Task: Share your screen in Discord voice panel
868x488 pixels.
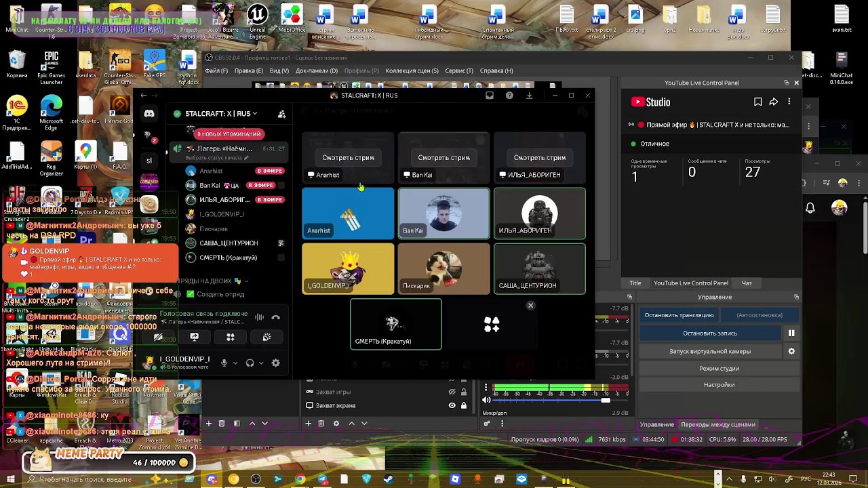Action: point(194,337)
